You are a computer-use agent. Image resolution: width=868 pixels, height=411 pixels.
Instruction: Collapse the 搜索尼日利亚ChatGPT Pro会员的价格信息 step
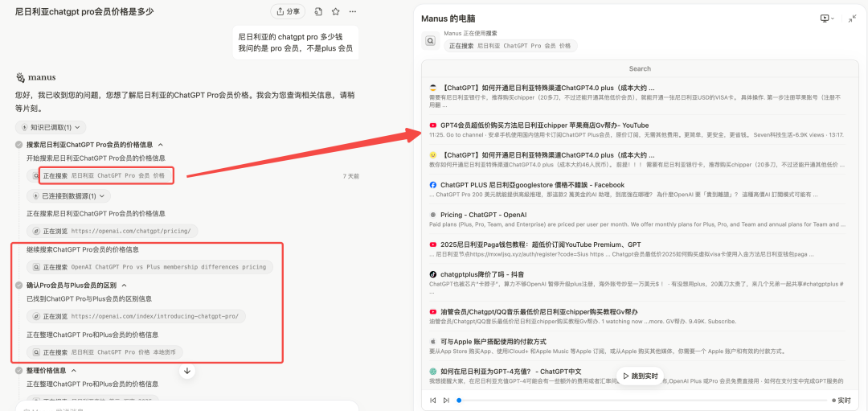click(161, 145)
